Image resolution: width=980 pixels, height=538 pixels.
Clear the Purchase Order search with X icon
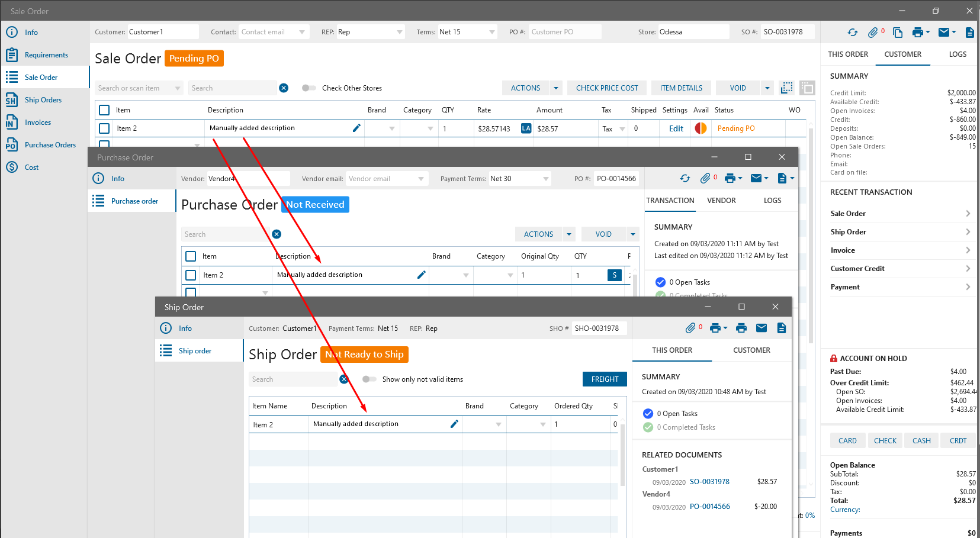pos(277,234)
